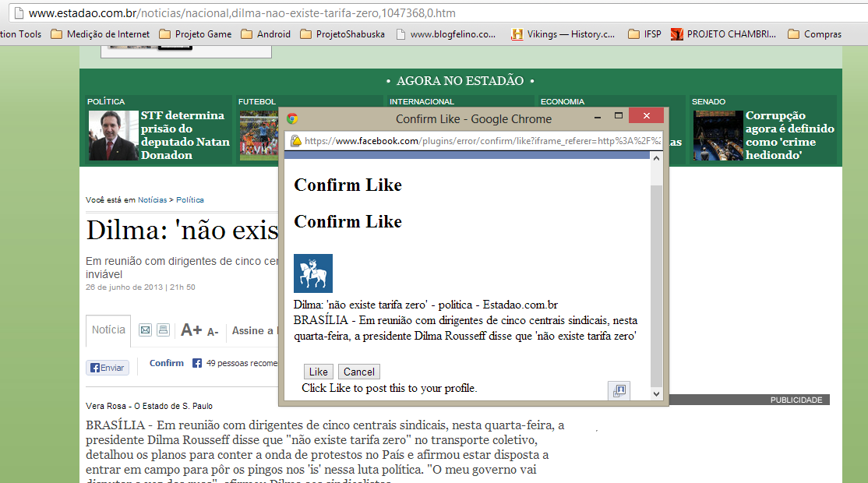The width and height of the screenshot is (868, 483).
Task: Open the Medição de Internet bookmark folder
Action: [x=101, y=34]
